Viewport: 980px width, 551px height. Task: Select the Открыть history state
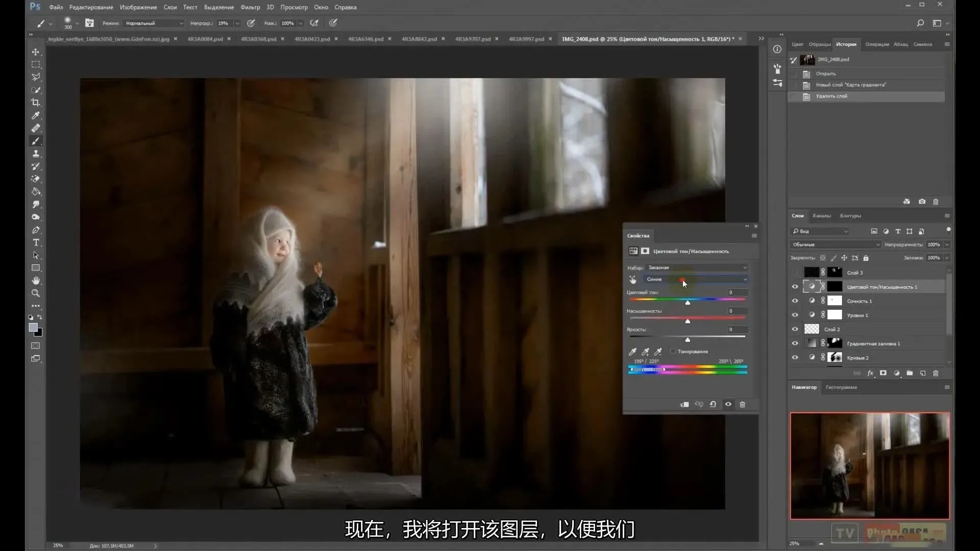(x=825, y=74)
